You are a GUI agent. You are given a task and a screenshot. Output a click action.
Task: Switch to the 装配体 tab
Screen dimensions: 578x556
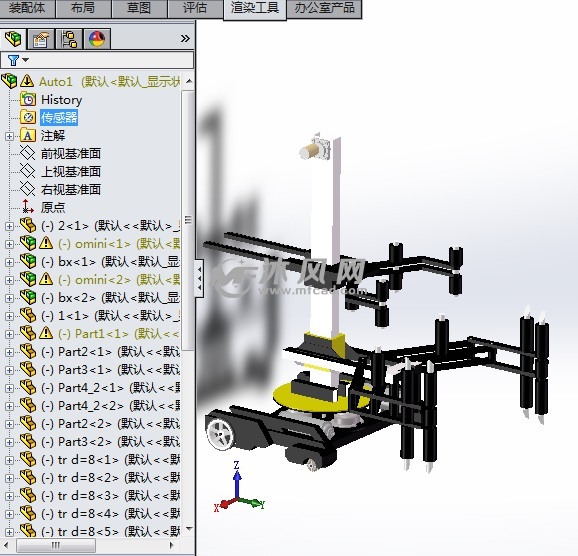[27, 8]
